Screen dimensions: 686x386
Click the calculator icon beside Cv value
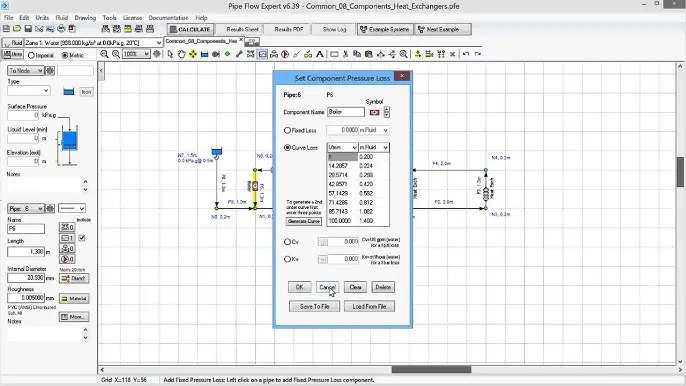click(323, 242)
